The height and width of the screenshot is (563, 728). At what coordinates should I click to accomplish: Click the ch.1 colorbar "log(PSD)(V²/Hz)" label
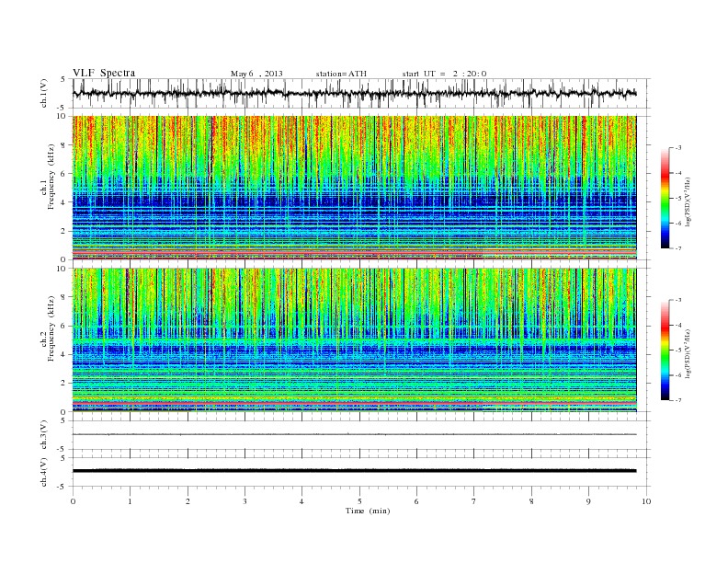click(688, 201)
